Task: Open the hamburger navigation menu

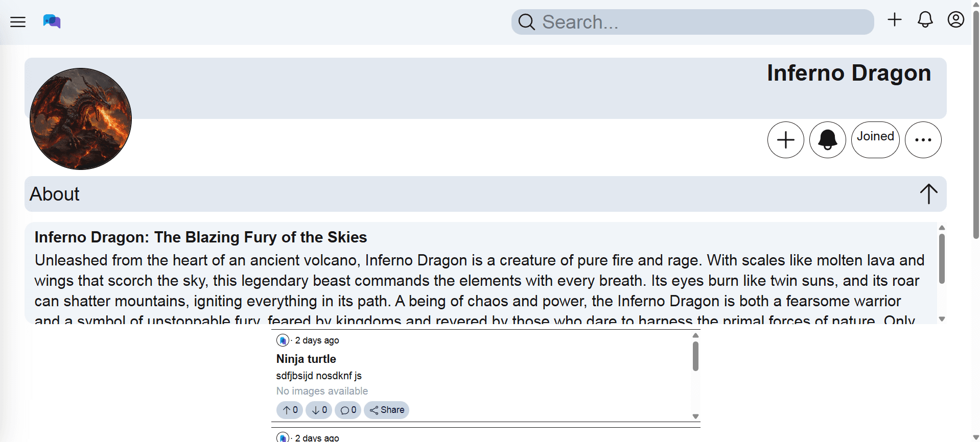Action: click(18, 21)
